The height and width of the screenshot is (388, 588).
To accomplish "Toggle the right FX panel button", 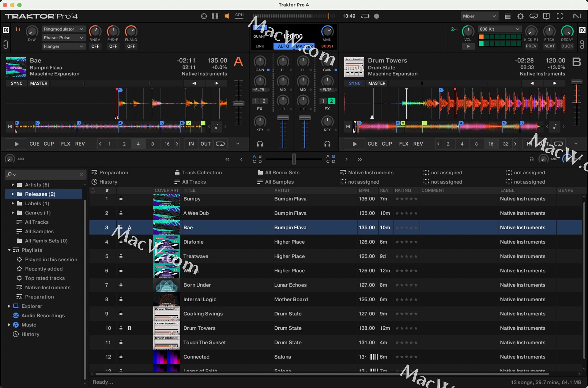I will [582, 30].
